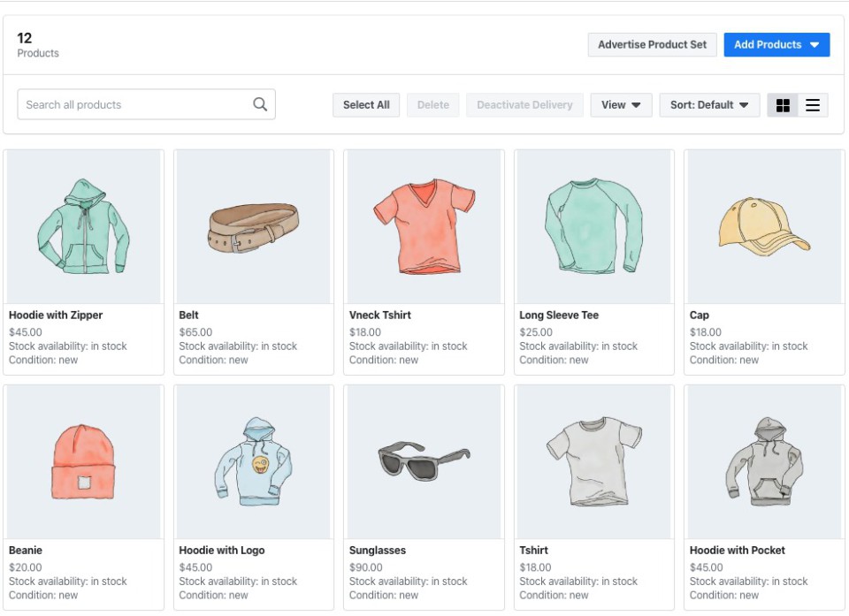849x616 pixels.
Task: Select the Hoodie with Pocket image
Action: click(x=764, y=461)
